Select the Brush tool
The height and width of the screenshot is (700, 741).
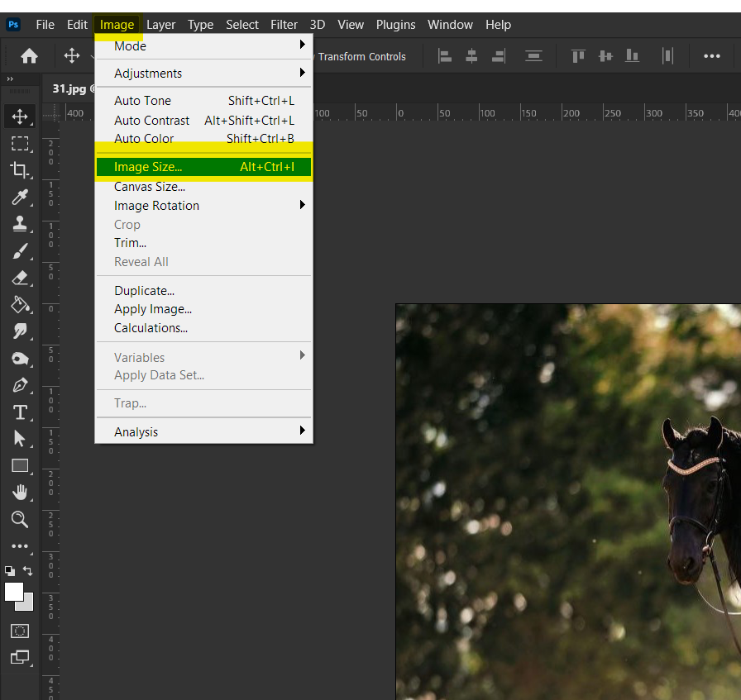(x=20, y=250)
